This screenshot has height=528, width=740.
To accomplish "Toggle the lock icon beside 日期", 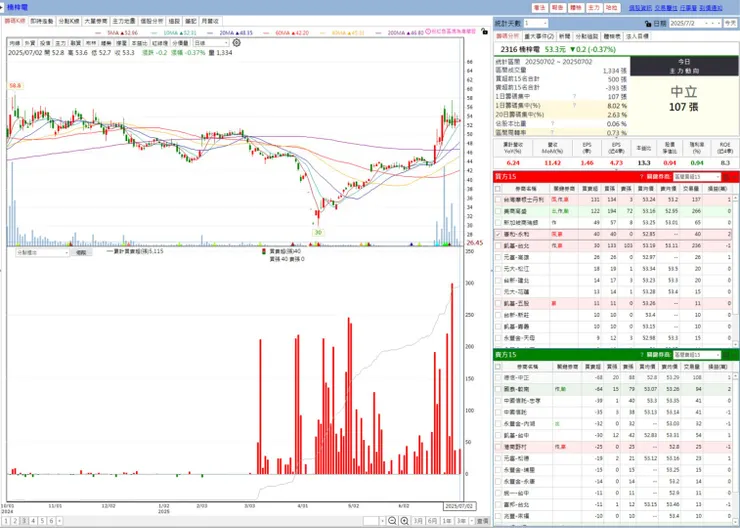I will (x=648, y=24).
